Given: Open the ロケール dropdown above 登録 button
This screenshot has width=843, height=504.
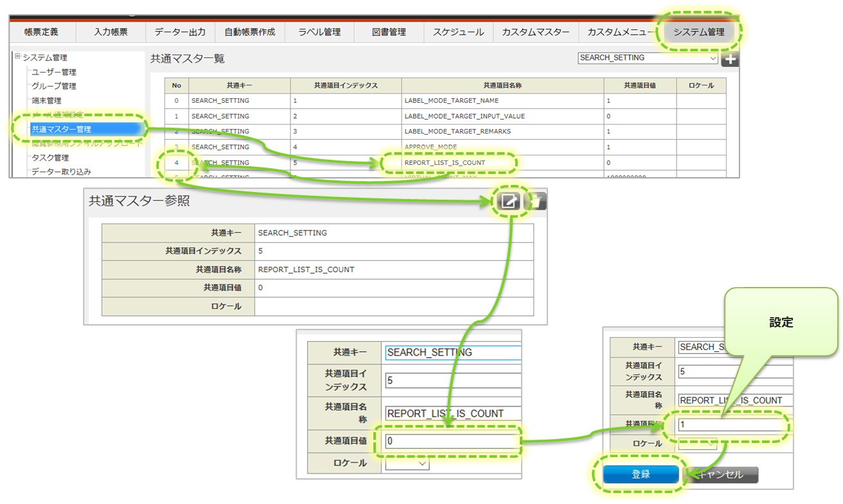Looking at the screenshot, I should click(697, 444).
